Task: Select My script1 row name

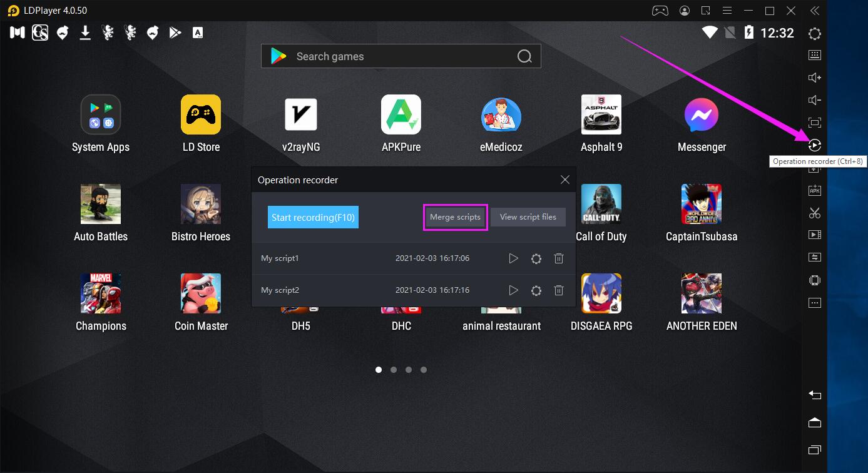Action: [x=280, y=258]
